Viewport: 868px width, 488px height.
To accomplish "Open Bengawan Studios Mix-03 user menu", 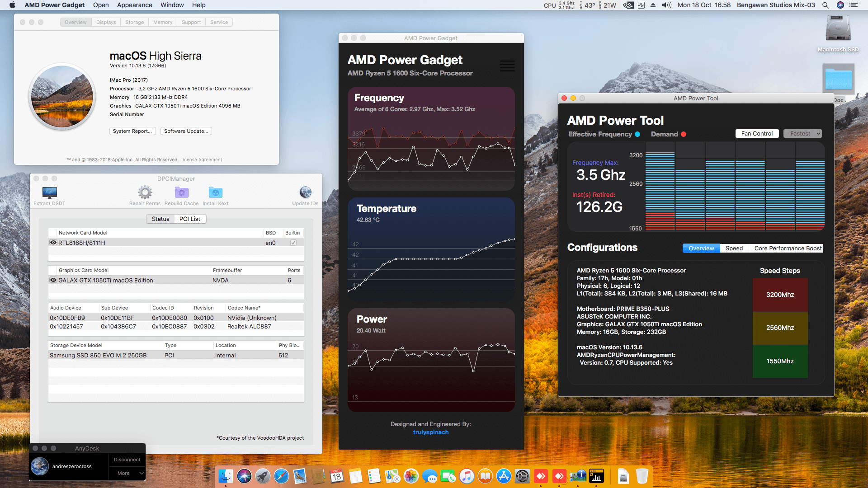I will (x=776, y=5).
